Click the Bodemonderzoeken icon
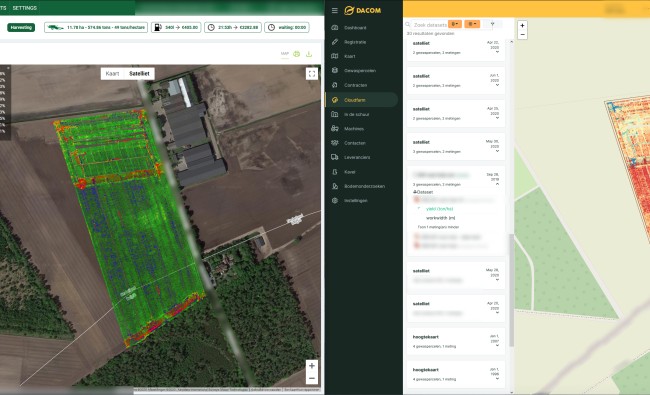Viewport: 650px width, 395px height. coord(335,186)
